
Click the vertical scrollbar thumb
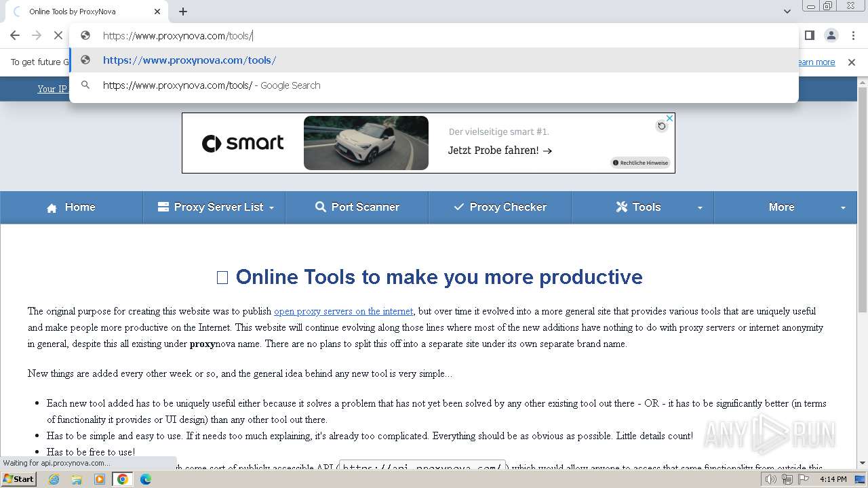coord(863,200)
